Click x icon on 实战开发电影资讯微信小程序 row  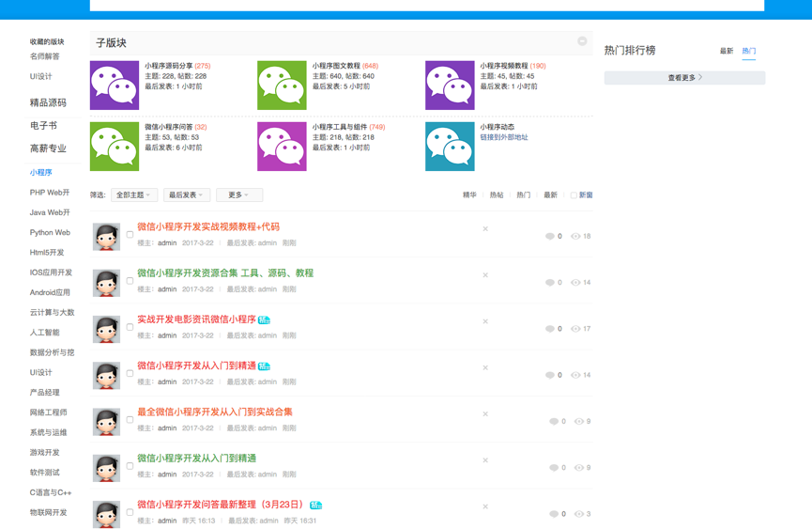485,321
